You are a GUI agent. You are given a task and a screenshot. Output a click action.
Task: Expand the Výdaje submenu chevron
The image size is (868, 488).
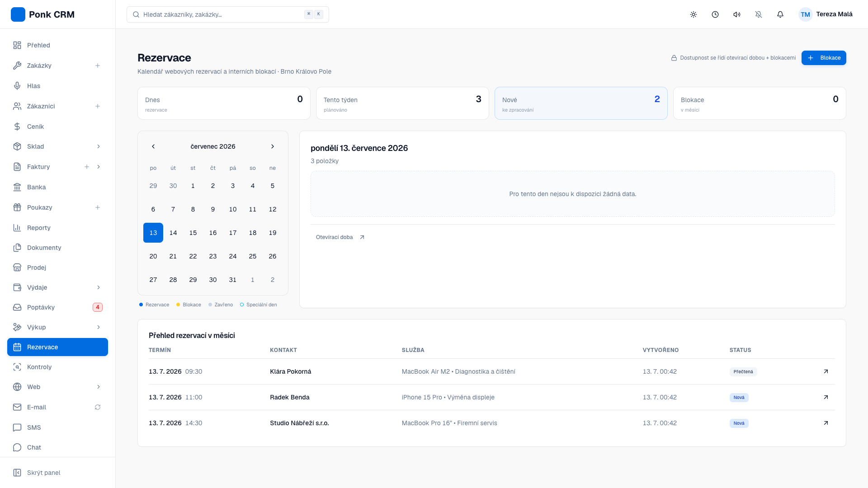click(x=99, y=287)
